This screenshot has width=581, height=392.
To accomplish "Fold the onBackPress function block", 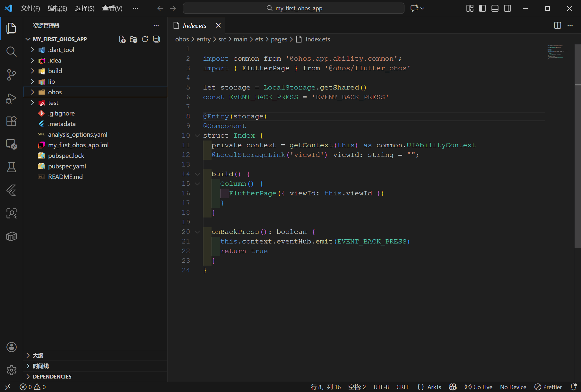I will tap(197, 232).
